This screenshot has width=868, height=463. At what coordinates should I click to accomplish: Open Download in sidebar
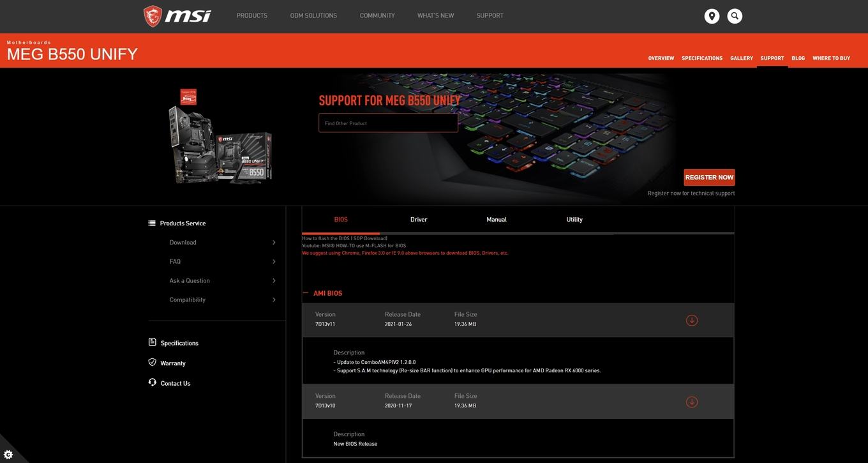coord(183,243)
